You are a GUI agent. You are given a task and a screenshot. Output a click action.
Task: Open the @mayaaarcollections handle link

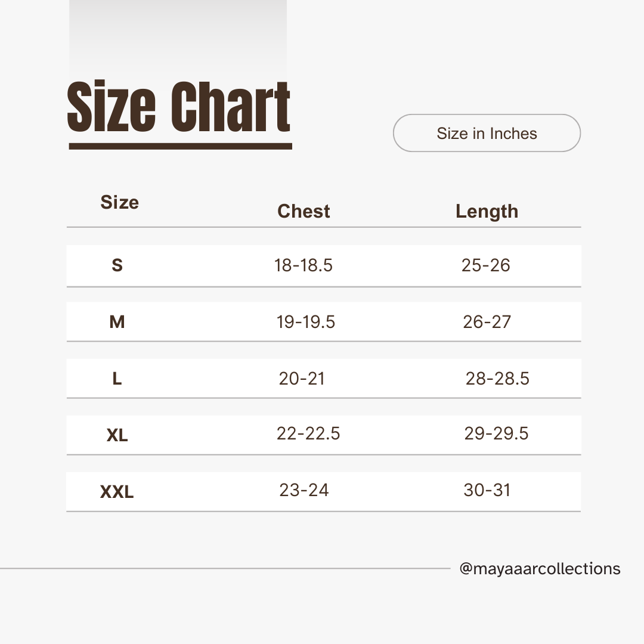coord(540,569)
